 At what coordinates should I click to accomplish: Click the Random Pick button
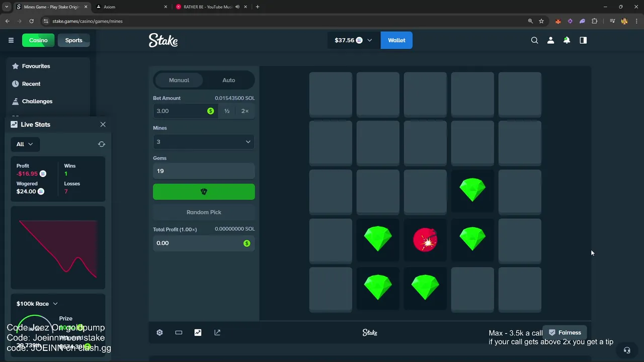coord(204,212)
